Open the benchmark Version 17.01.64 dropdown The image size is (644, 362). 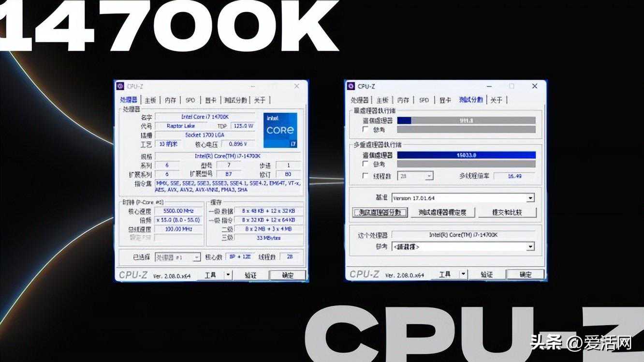coord(530,198)
